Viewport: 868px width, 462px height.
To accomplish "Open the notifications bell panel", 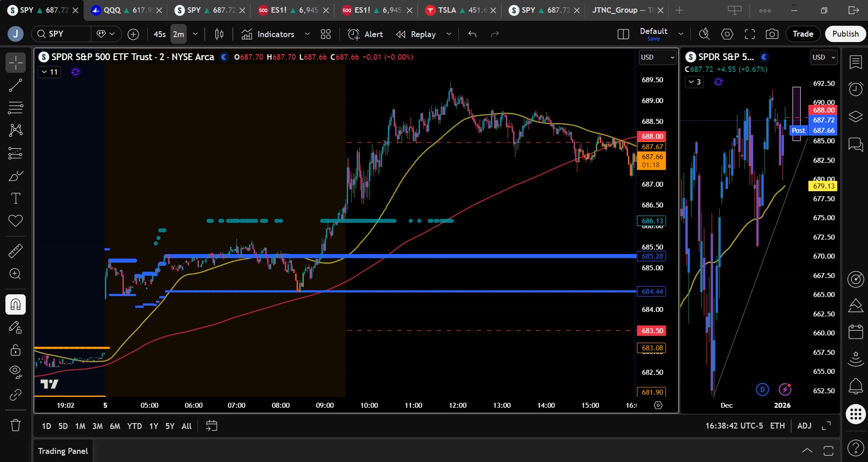I will [855, 387].
